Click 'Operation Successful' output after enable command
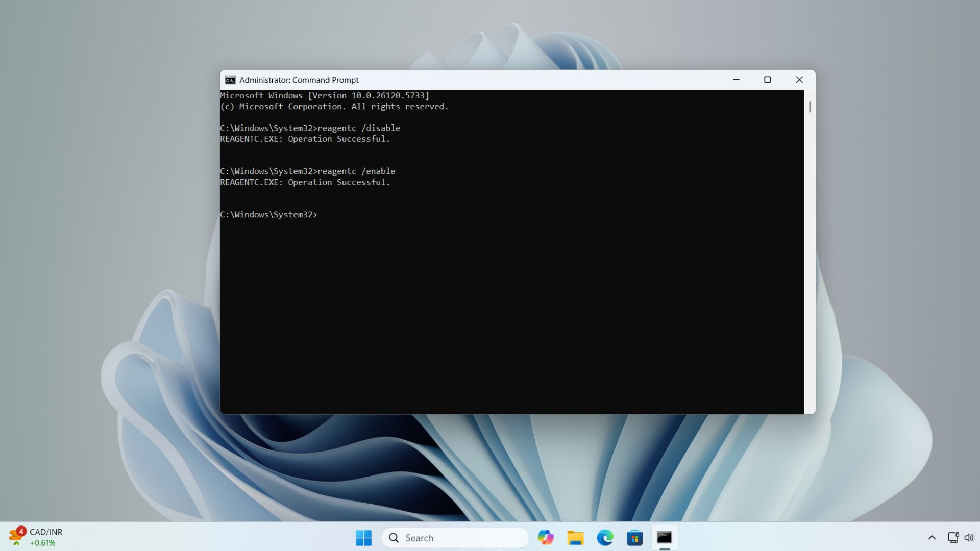This screenshot has height=551, width=980. [305, 182]
